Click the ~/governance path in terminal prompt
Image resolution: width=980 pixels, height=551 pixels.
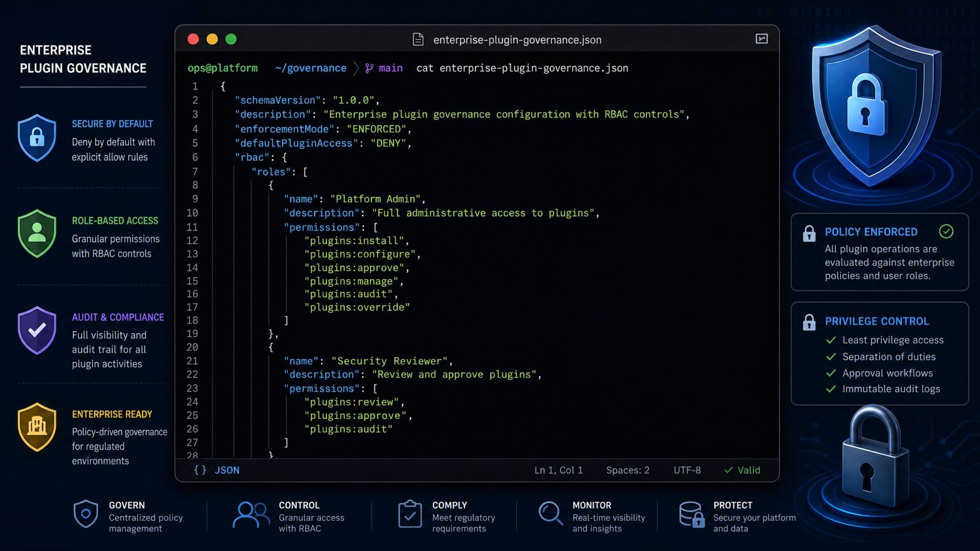point(311,68)
